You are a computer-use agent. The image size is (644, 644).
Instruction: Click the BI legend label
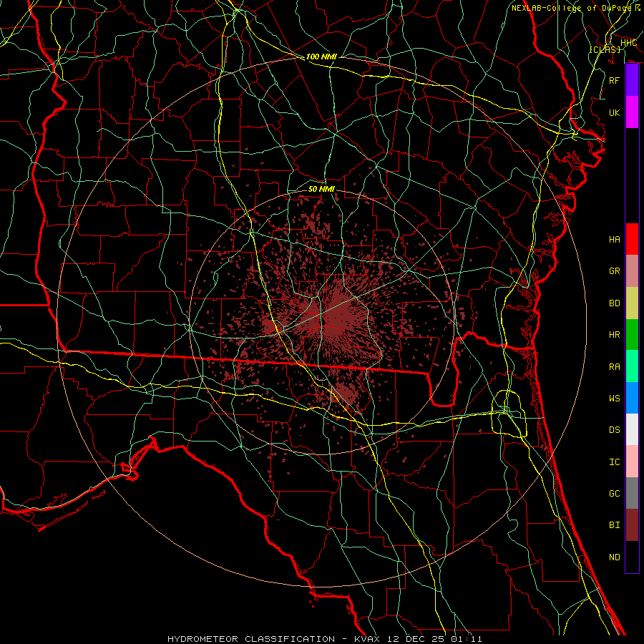[615, 525]
